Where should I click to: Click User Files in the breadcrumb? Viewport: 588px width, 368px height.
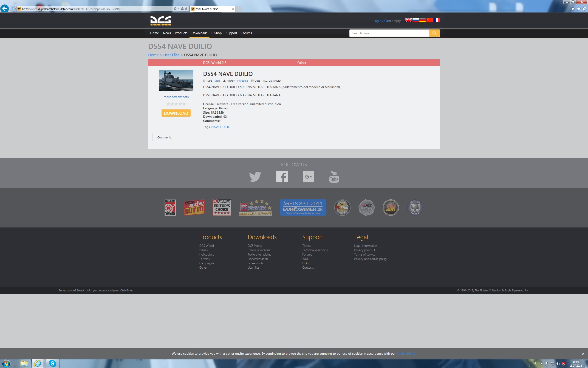(x=171, y=55)
